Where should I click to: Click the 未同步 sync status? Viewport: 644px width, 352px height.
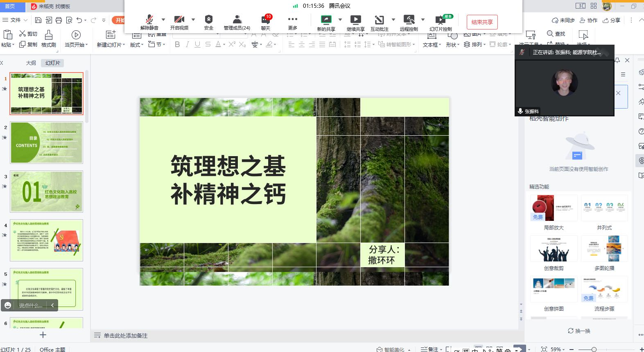563,20
